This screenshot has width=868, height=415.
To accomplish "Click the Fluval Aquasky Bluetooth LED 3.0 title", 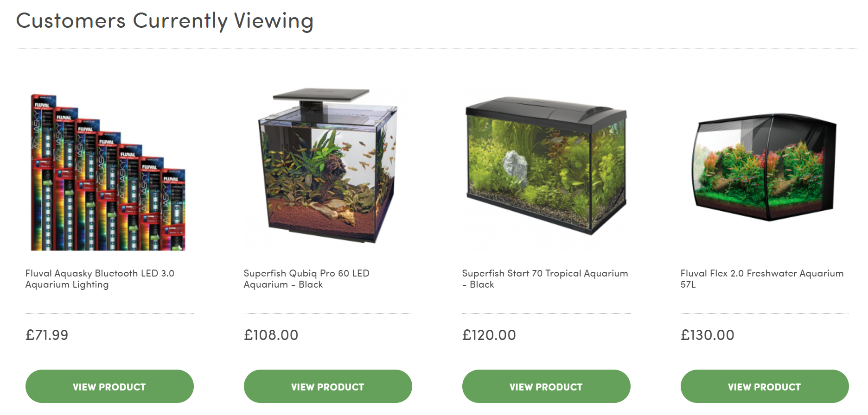I will (100, 279).
